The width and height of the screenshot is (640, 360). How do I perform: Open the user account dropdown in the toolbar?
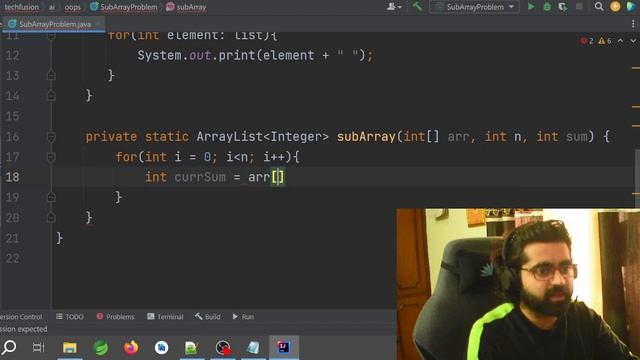(x=394, y=7)
